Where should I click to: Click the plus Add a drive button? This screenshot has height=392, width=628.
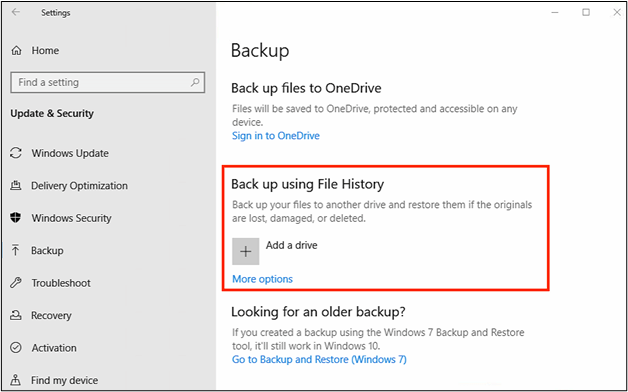[246, 251]
